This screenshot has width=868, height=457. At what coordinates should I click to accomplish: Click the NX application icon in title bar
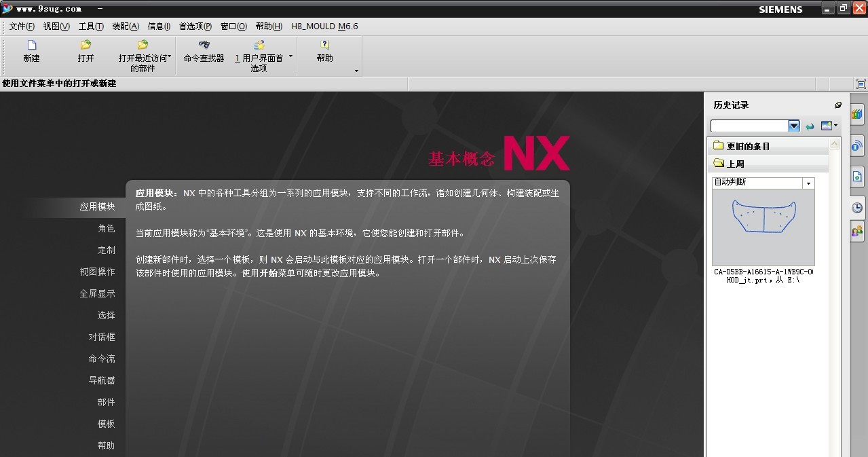pyautogui.click(x=7, y=9)
